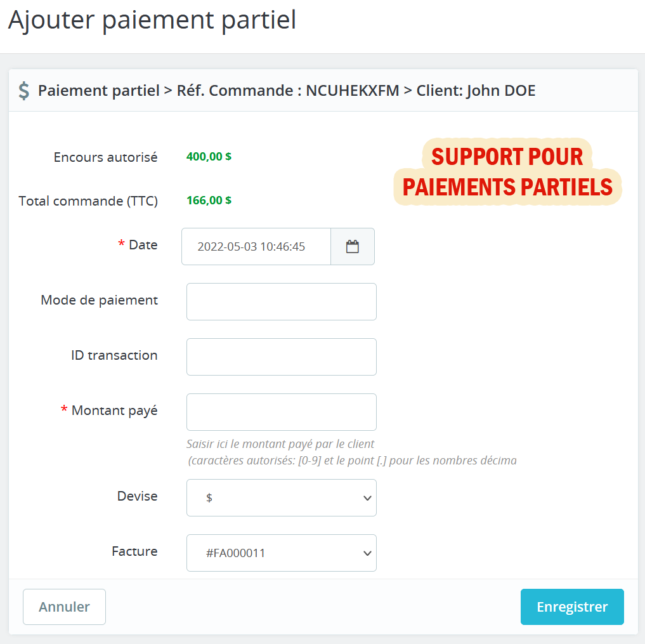Viewport: 645px width, 644px height.
Task: Select the Encours autorisé amount 400,00 $
Action: (209, 157)
